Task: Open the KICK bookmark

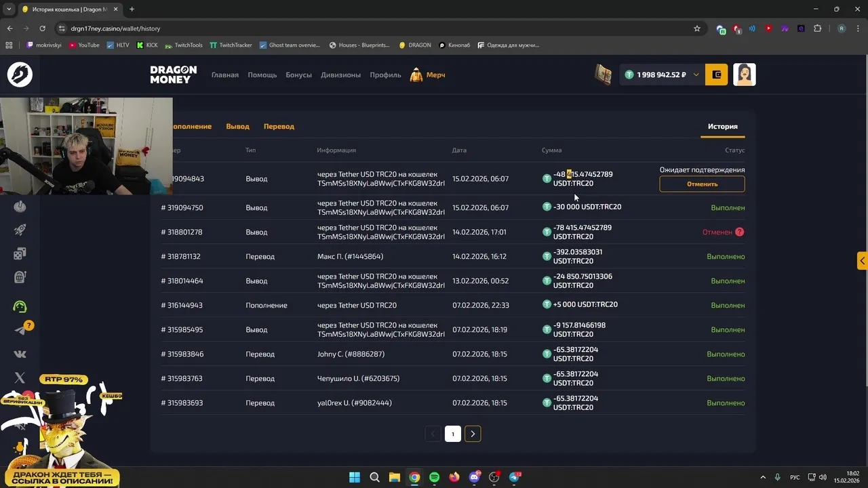Action: pos(147,45)
